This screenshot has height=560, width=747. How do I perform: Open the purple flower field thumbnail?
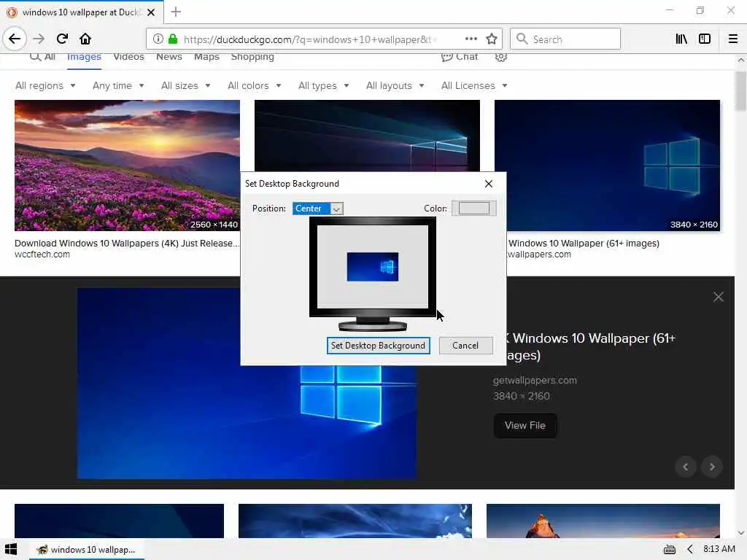coord(127,166)
